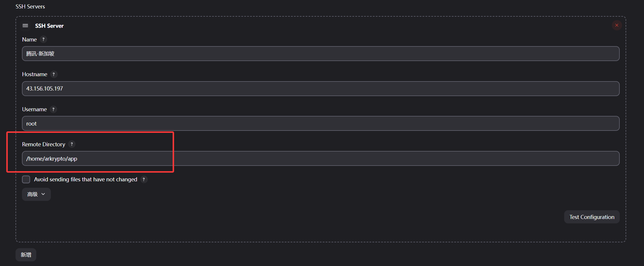Click the 'Avoid sending files' label text

(85, 180)
